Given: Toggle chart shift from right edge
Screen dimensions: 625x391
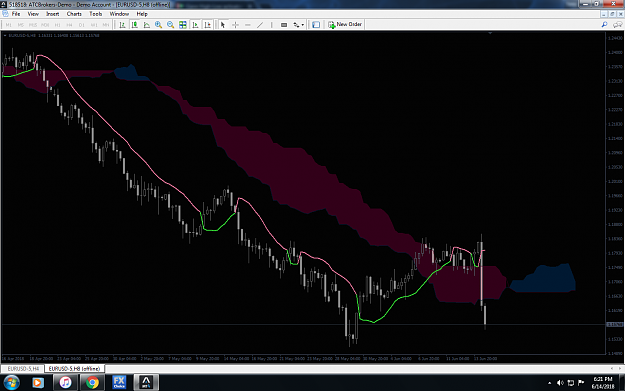Looking at the screenshot, I should 207,25.
